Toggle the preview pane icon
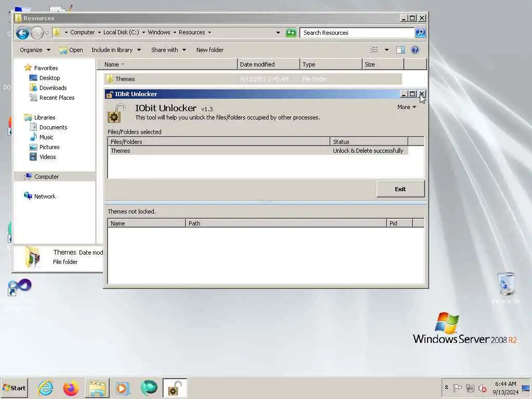Screen dimensions: 532x399 point(401,50)
